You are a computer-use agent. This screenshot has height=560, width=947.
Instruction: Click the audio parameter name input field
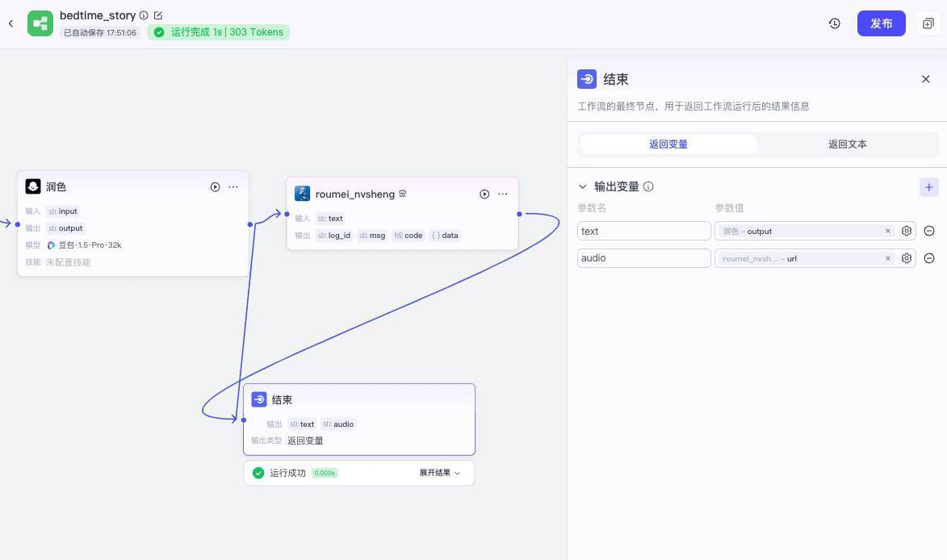click(643, 258)
